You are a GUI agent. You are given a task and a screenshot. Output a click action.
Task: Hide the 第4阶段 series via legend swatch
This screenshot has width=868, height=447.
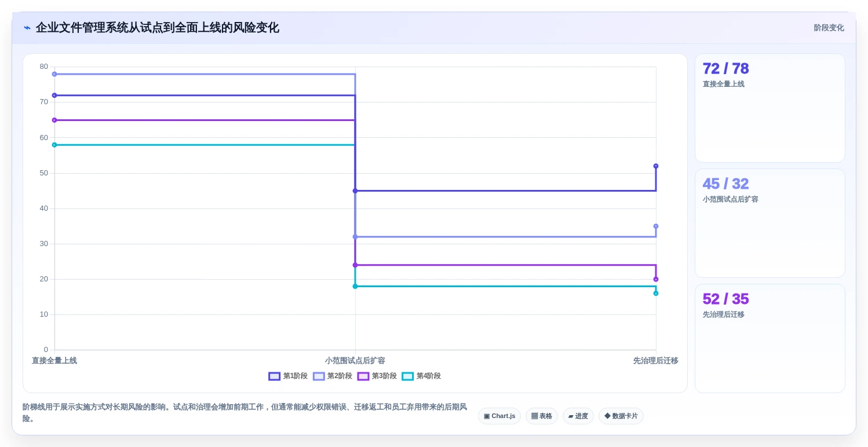408,376
